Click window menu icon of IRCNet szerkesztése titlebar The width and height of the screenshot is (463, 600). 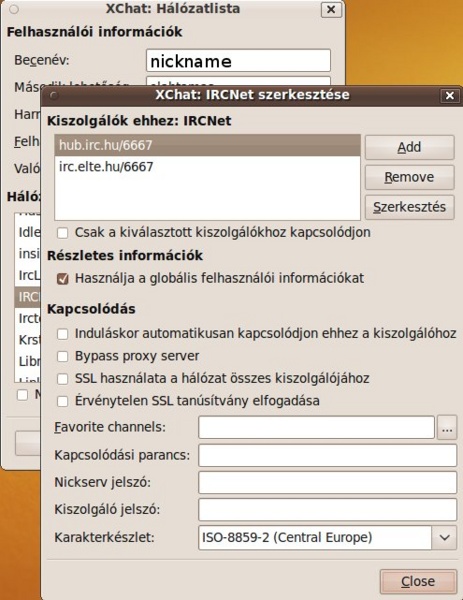54,95
